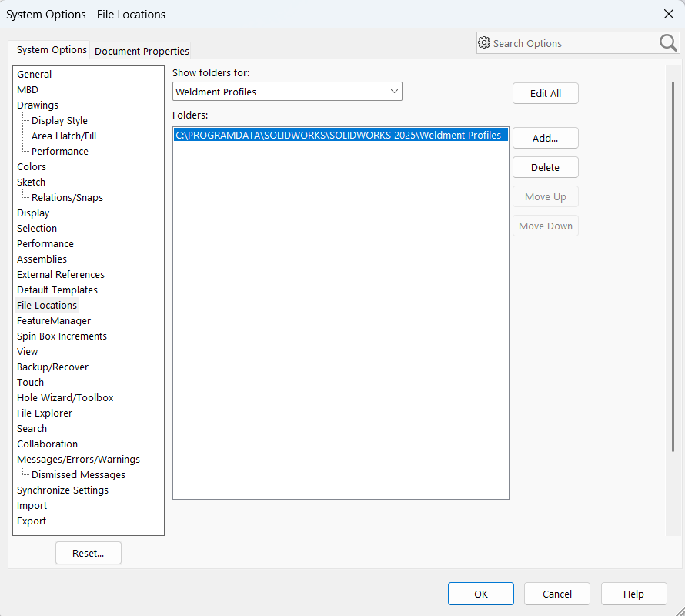Select the Default Templates option
Screen dimensions: 685x616
pos(57,290)
